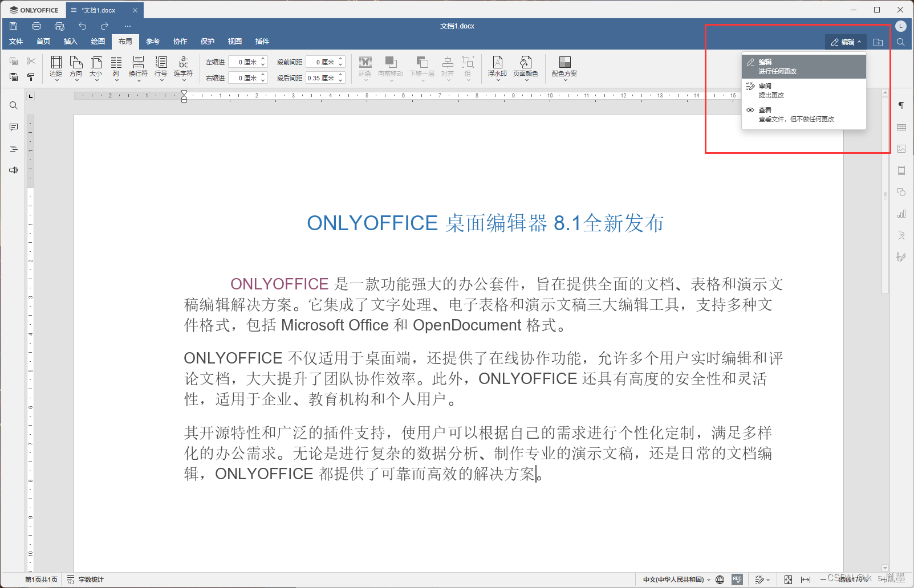Screen dimensions: 914x588
Task: Close the 文档1.docx tab
Action: pos(135,10)
